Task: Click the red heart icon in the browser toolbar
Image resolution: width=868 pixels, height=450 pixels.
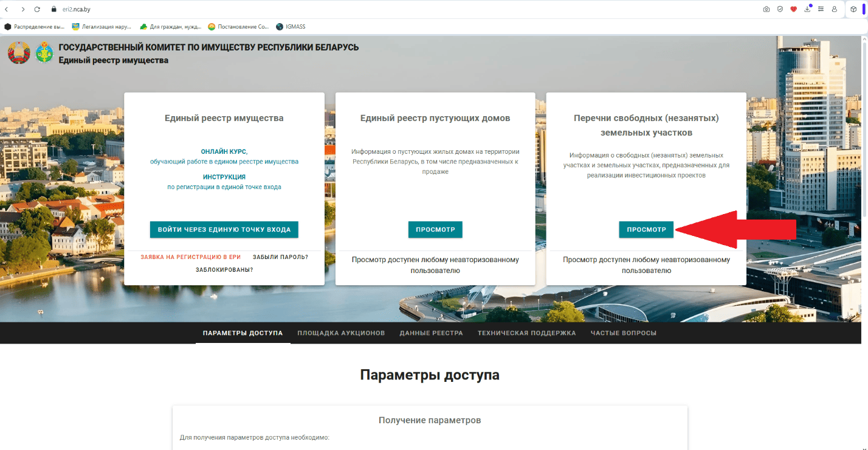Action: tap(794, 10)
